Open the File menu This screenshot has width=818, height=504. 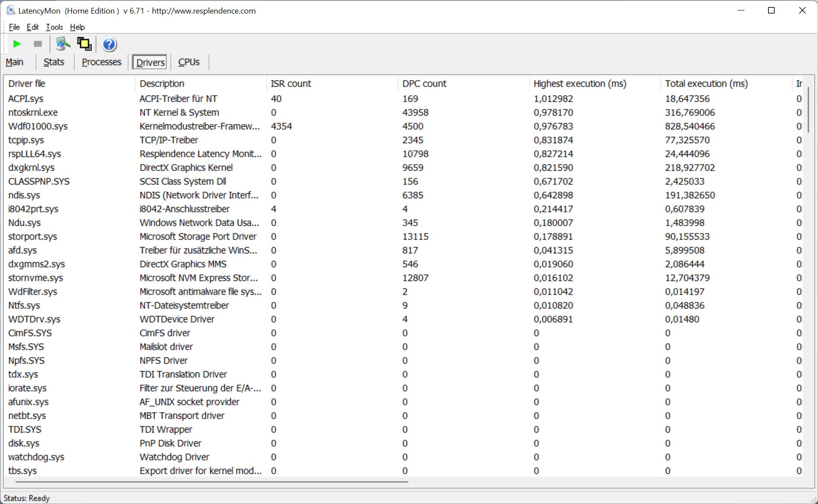[14, 27]
